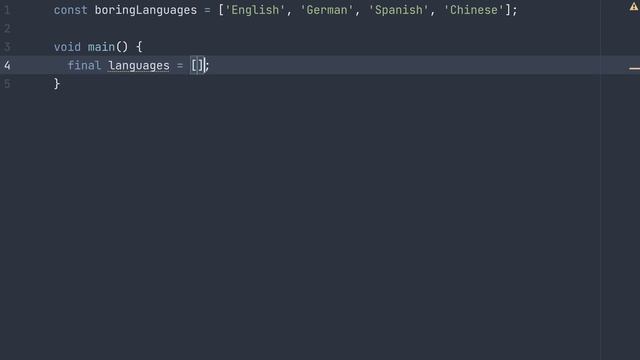Click the 'void' keyword
640x360 pixels.
click(67, 47)
